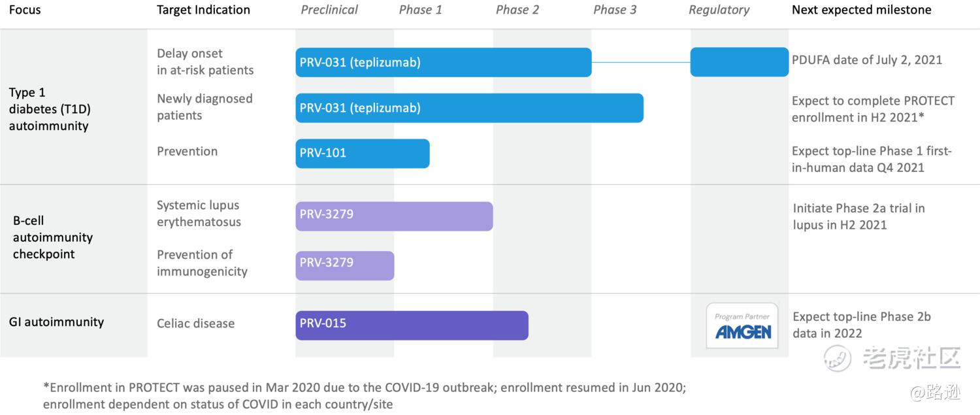
Task: Select the Phase 2 column header
Action: [x=517, y=10]
